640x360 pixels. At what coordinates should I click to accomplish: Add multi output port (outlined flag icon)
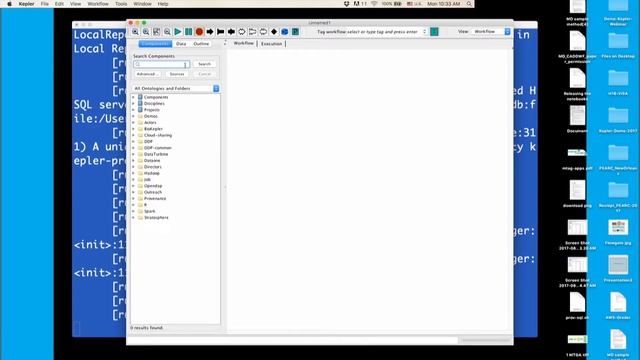tap(252, 32)
